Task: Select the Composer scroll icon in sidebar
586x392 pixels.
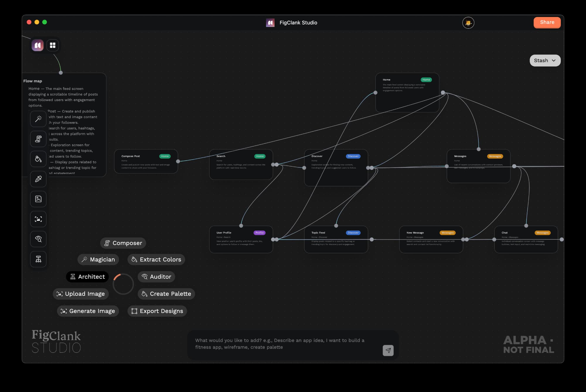Action: (38, 139)
